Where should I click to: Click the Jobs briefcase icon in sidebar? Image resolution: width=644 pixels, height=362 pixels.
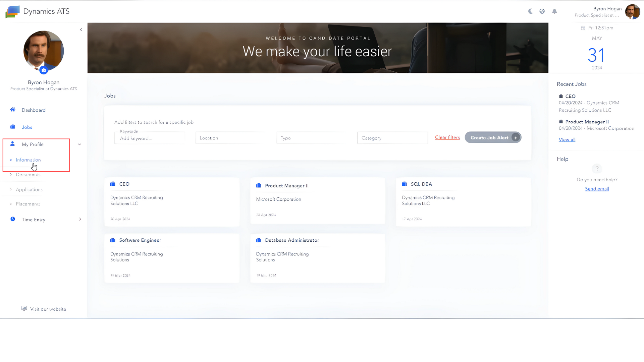[13, 127]
